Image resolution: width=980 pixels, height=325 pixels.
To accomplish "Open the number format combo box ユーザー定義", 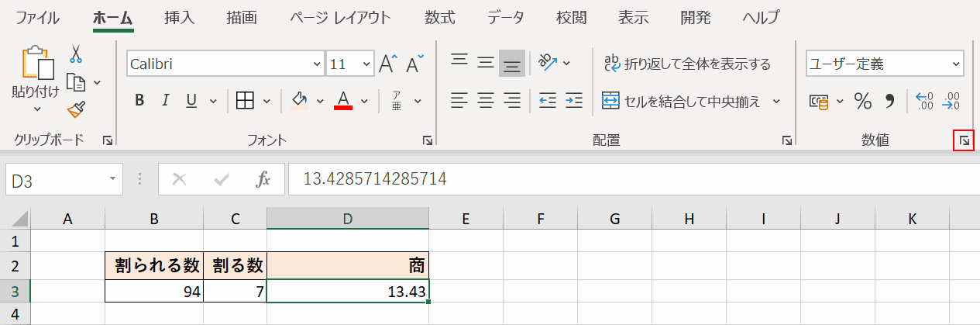I will (x=884, y=64).
